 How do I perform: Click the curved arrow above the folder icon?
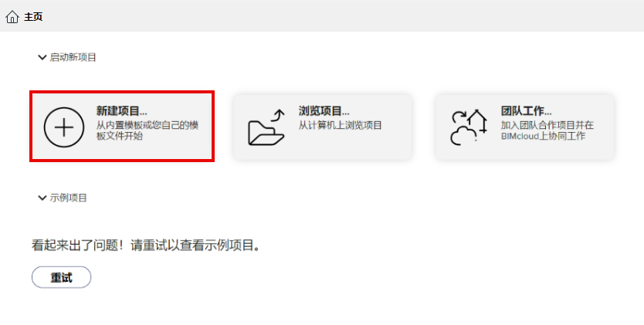pyautogui.click(x=278, y=115)
